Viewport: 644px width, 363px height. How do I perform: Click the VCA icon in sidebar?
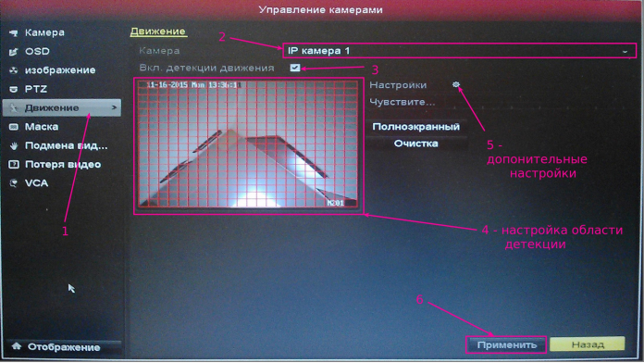pyautogui.click(x=14, y=183)
